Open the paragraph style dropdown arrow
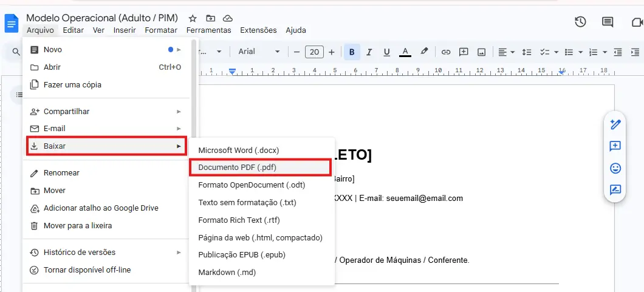Image resolution: width=644 pixels, height=292 pixels. click(219, 52)
